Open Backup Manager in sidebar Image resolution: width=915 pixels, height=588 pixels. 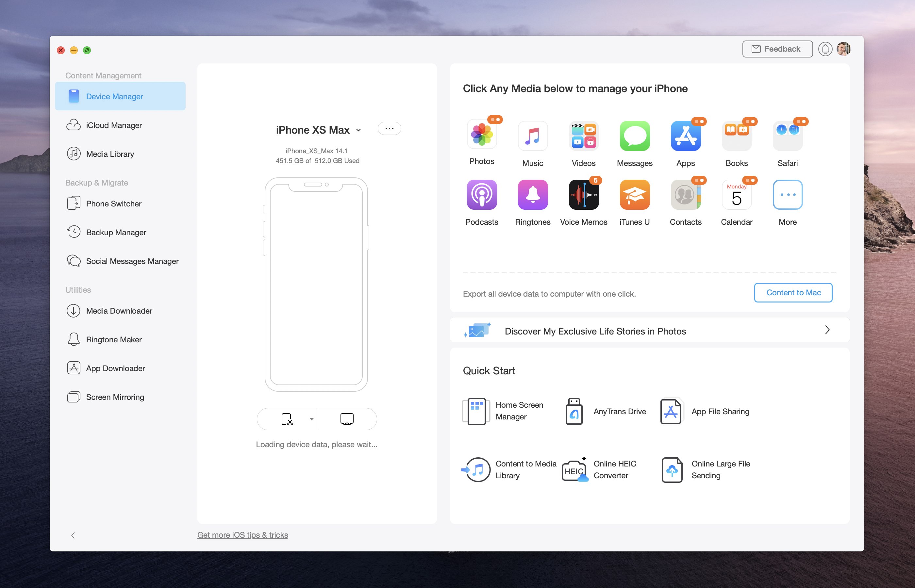pyautogui.click(x=120, y=232)
